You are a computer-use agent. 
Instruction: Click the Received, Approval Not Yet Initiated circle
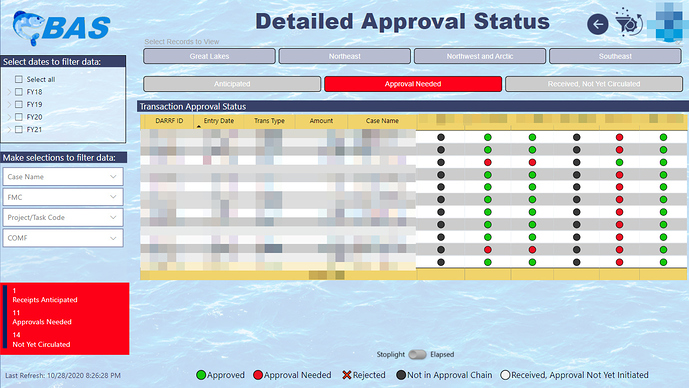pos(505,375)
